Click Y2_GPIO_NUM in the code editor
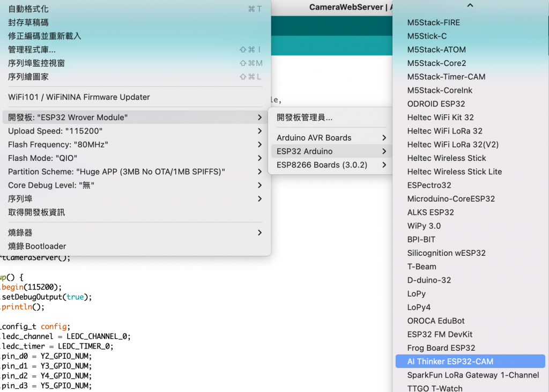Viewport: 549px width, 392px height. pyautogui.click(x=64, y=356)
